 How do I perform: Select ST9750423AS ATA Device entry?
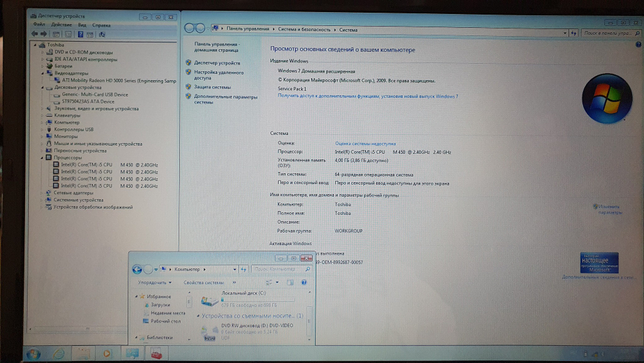click(88, 101)
